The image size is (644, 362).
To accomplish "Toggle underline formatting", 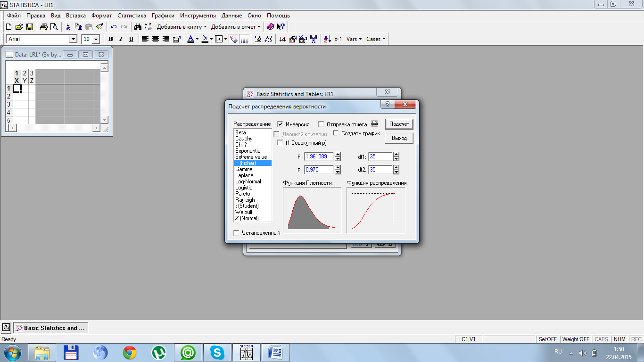I will coord(131,39).
